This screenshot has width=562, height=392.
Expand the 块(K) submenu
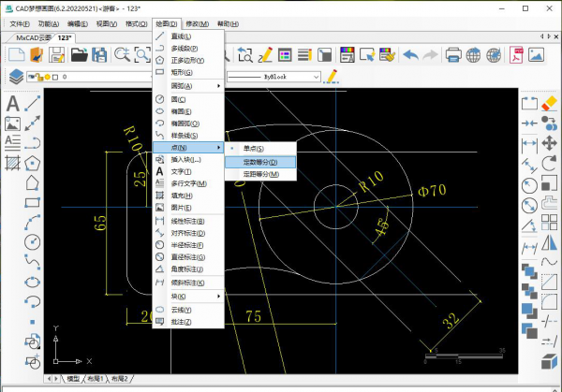188,297
